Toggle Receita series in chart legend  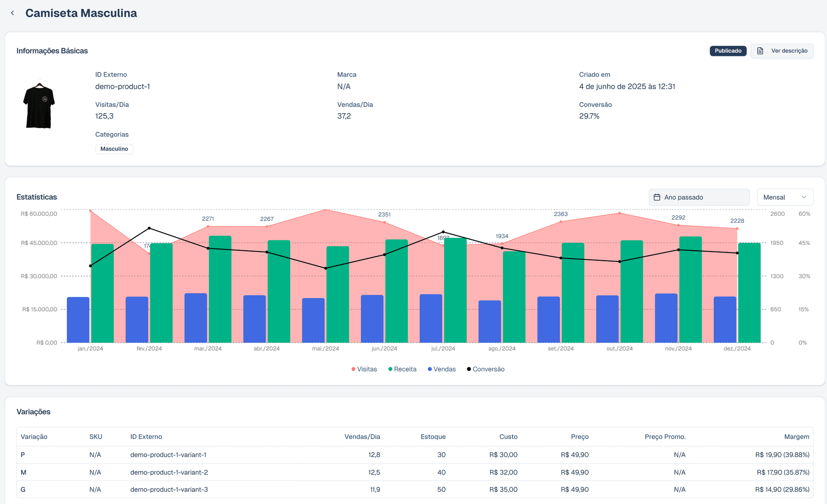pyautogui.click(x=402, y=369)
